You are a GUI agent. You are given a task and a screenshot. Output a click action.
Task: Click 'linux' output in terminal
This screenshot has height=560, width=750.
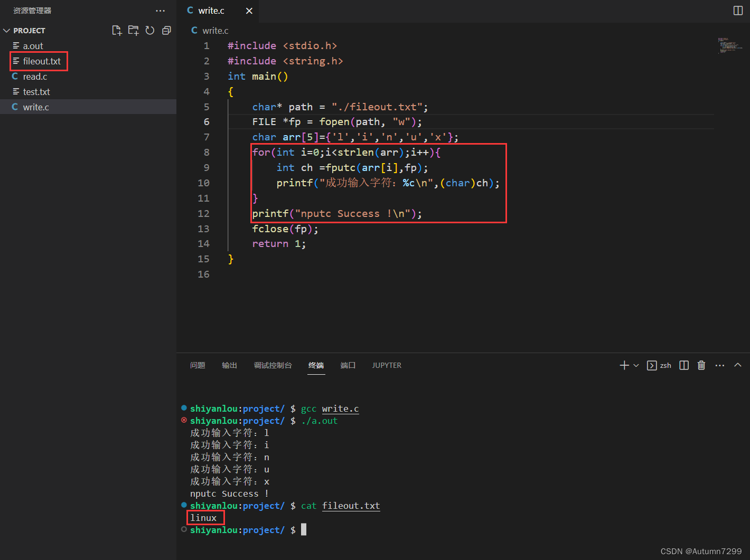[203, 518]
